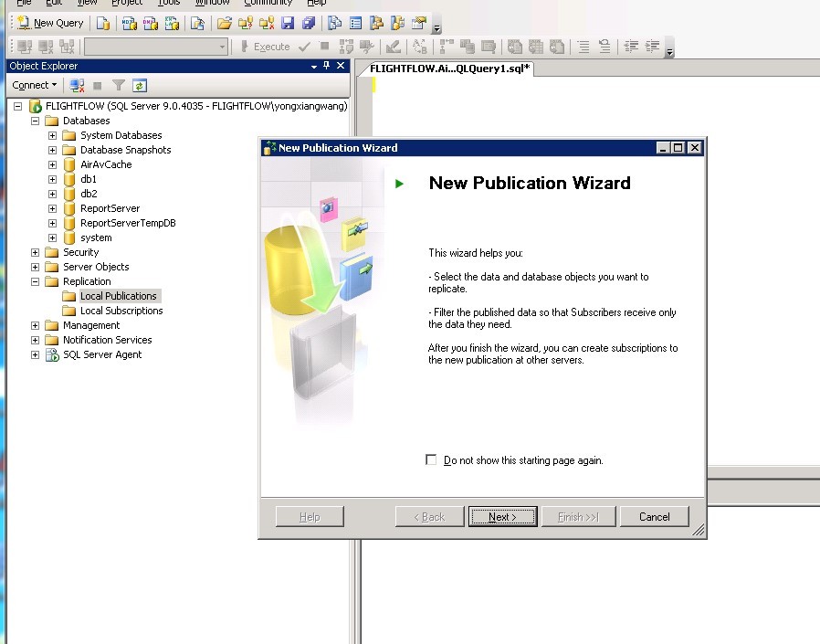Select the Execute query icon
The image size is (820, 644).
pos(268,47)
